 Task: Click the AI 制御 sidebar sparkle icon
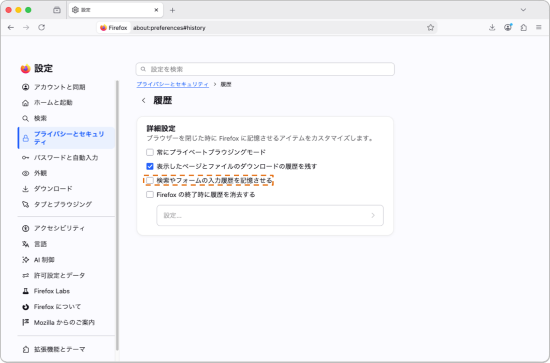(x=25, y=260)
